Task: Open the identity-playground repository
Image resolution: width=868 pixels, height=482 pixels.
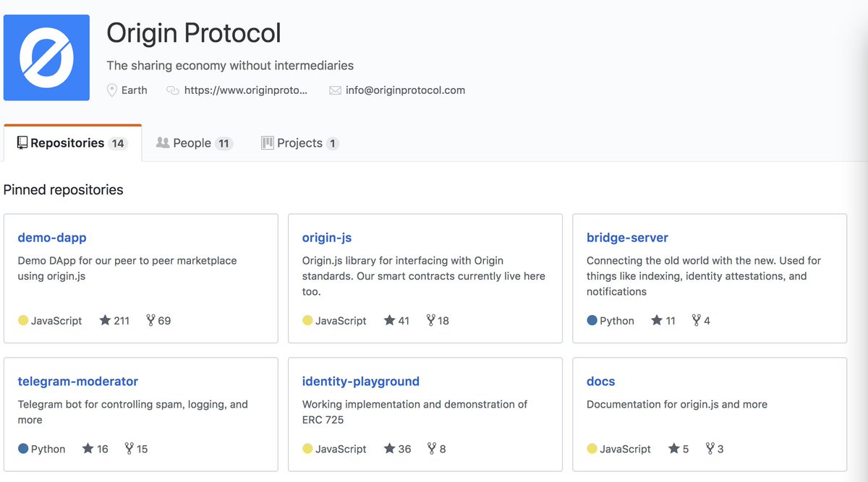Action: click(x=360, y=382)
